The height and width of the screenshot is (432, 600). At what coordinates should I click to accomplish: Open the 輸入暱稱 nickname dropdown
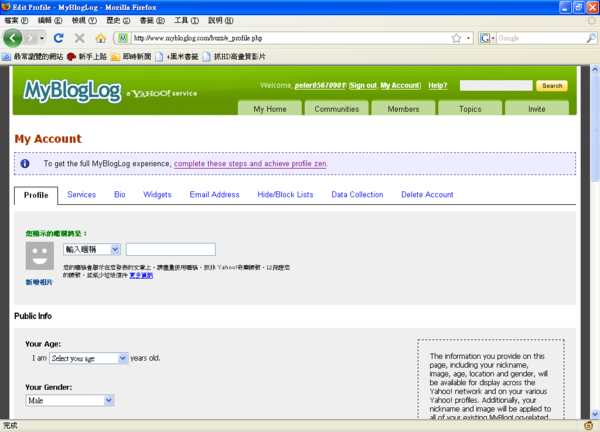pos(92,249)
